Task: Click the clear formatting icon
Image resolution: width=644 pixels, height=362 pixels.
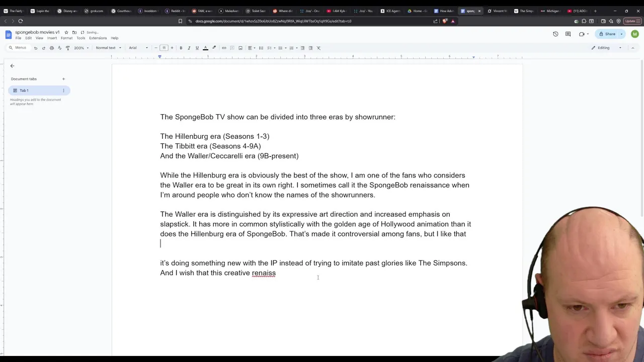Action: pyautogui.click(x=318, y=48)
